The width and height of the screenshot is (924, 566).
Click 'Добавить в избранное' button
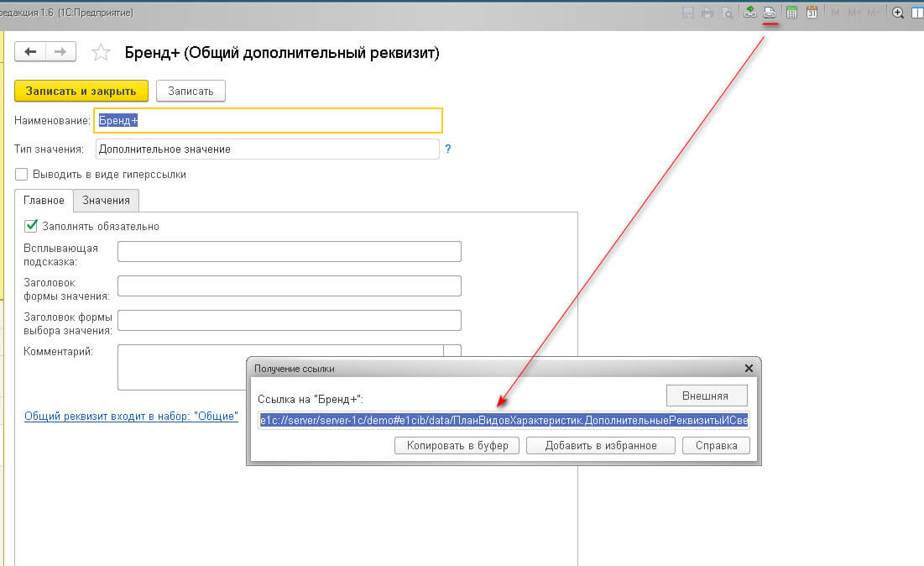click(x=600, y=445)
